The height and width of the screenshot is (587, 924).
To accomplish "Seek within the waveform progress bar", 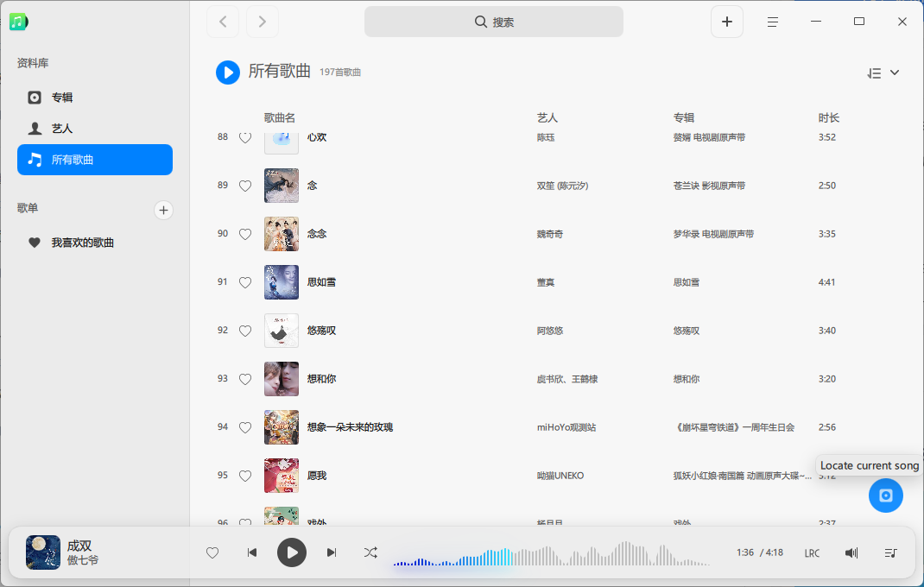I will (x=552, y=554).
